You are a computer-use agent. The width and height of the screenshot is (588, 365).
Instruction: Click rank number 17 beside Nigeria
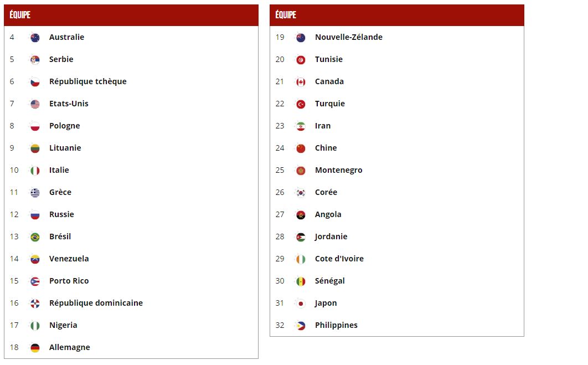tap(14, 325)
